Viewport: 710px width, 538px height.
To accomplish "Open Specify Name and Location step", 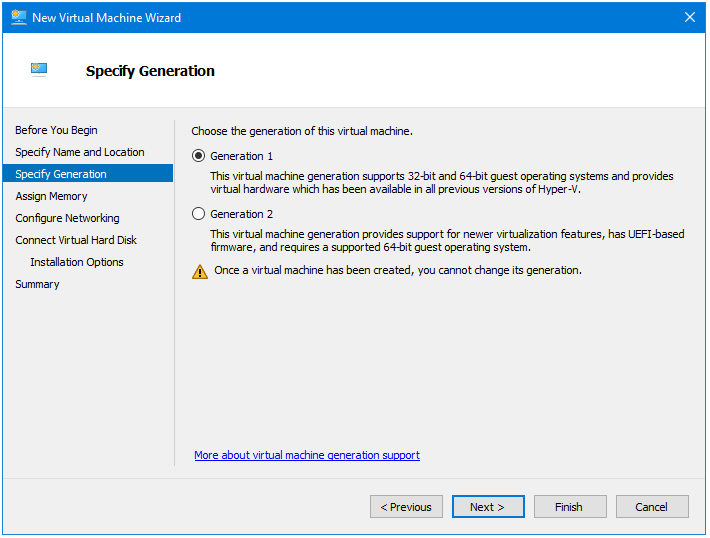I will pos(80,152).
